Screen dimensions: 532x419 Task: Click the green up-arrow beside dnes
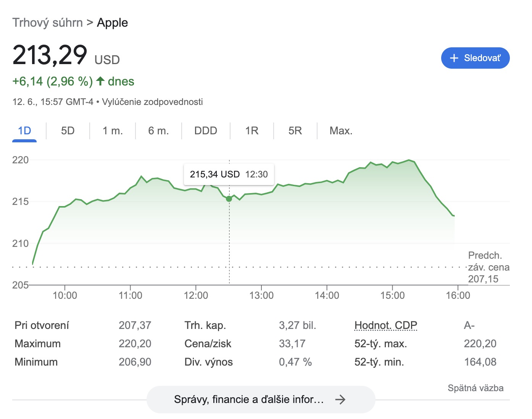pyautogui.click(x=100, y=81)
